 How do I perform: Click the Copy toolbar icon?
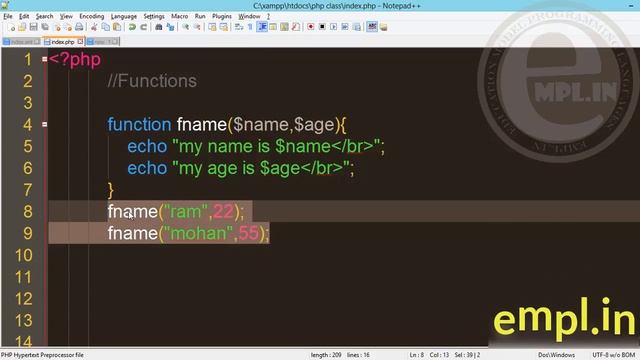tap(105, 27)
